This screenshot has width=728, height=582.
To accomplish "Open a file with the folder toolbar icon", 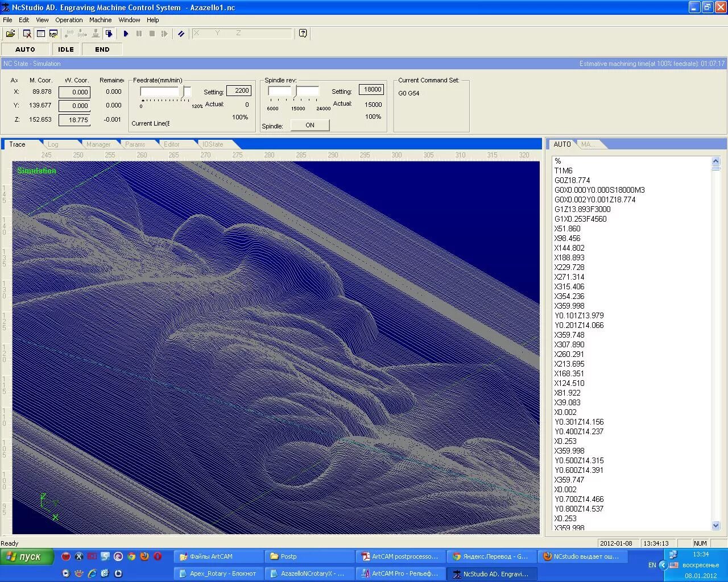I will click(x=11, y=34).
